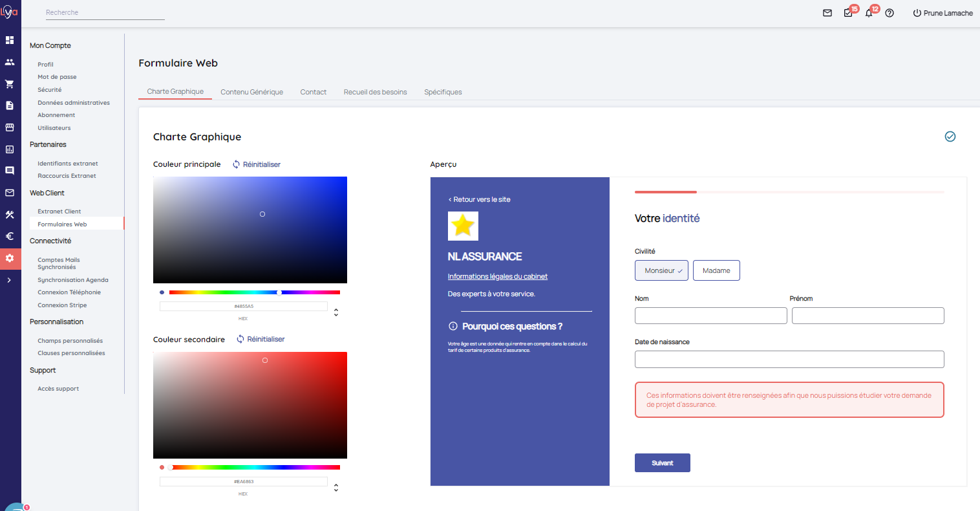
Task: Click the help question mark icon
Action: pos(889,13)
